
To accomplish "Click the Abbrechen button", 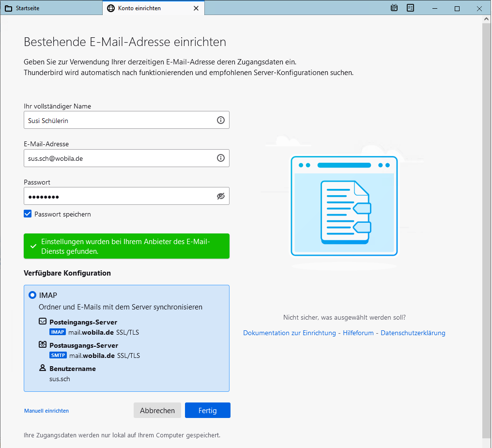I will tap(157, 410).
